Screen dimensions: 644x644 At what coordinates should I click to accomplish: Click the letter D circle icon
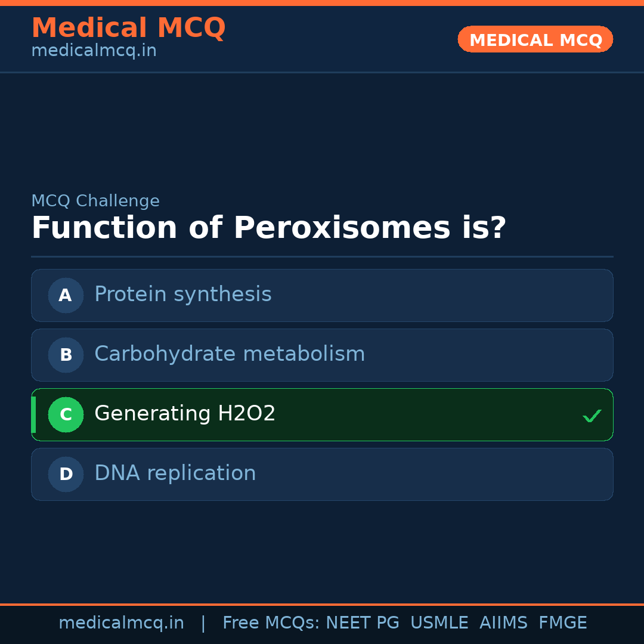point(66,474)
